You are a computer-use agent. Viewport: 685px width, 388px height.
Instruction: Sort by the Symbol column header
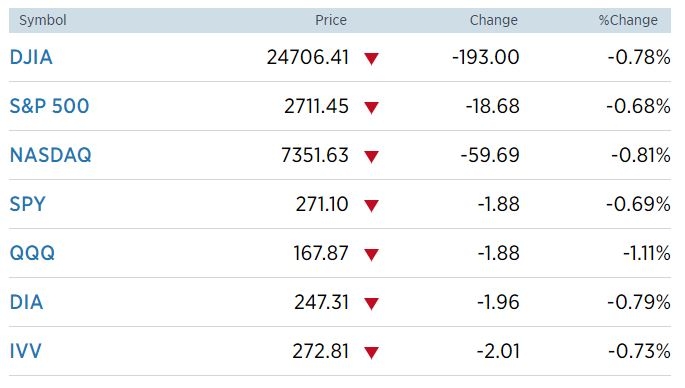[x=43, y=20]
